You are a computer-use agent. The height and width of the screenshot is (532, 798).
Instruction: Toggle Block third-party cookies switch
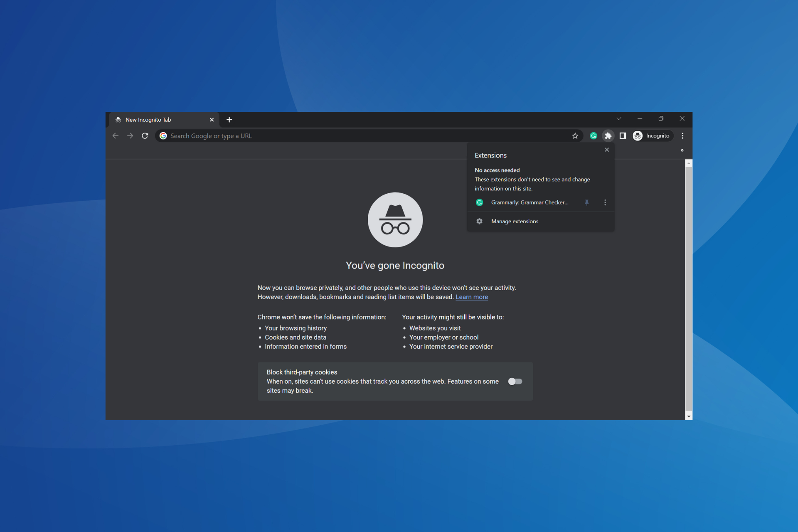[x=515, y=382]
